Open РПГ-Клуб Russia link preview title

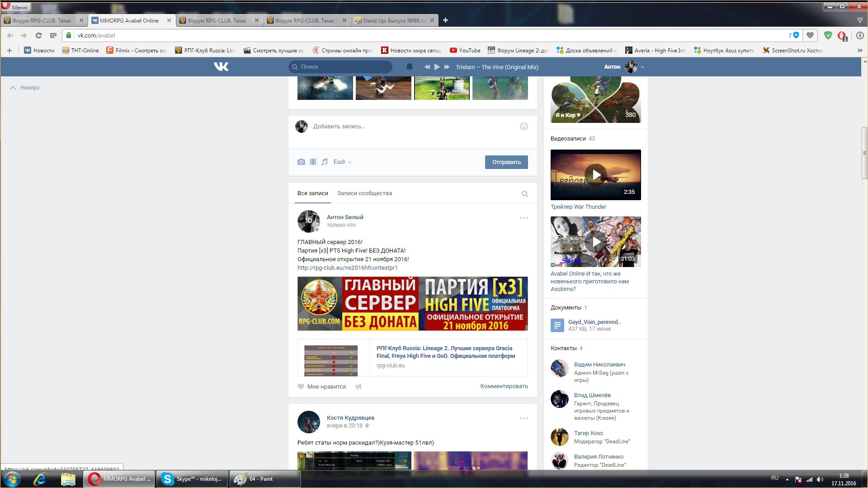tap(446, 352)
